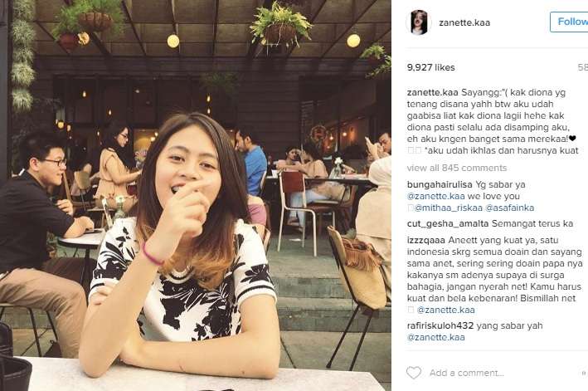Open the zanette.kaa profile avatar
This screenshot has height=391, width=588.
tap(419, 22)
